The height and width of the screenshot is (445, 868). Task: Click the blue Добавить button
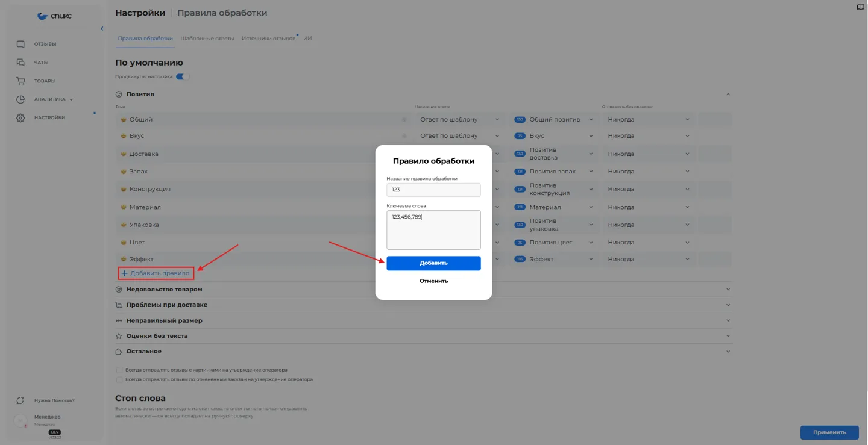(433, 263)
